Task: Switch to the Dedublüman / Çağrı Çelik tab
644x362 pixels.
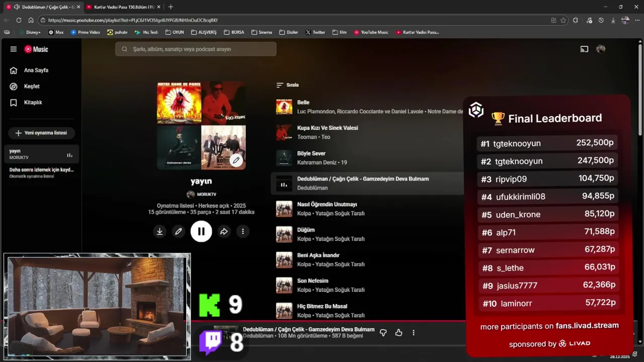Action: point(43,7)
